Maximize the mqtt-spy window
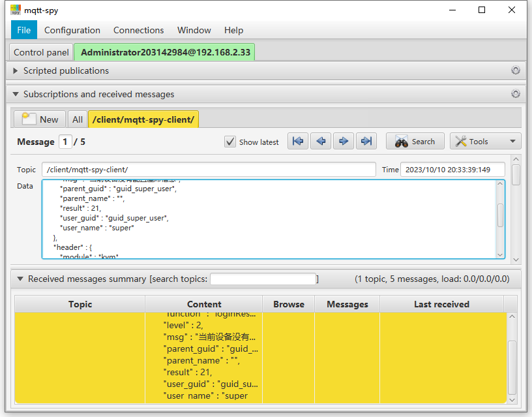Image resolution: width=532 pixels, height=417 pixels. (x=482, y=10)
